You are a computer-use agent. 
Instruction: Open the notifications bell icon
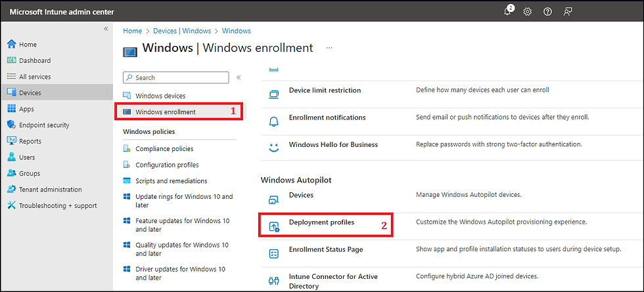509,11
